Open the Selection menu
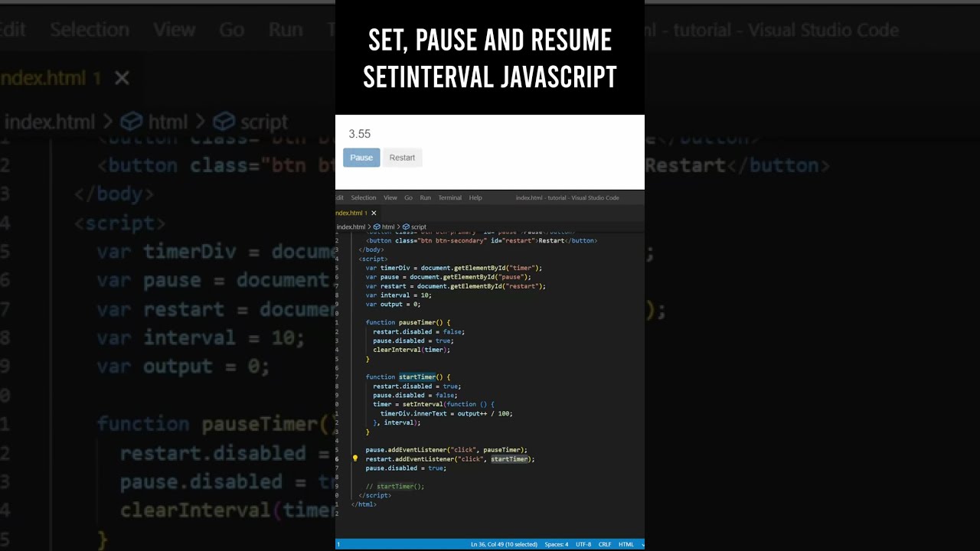This screenshot has height=551, width=980. pos(364,197)
